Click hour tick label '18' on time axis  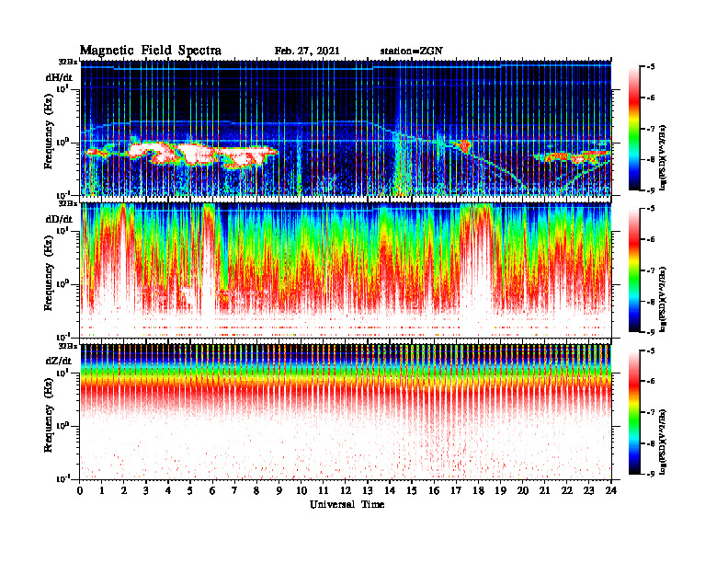click(x=478, y=490)
